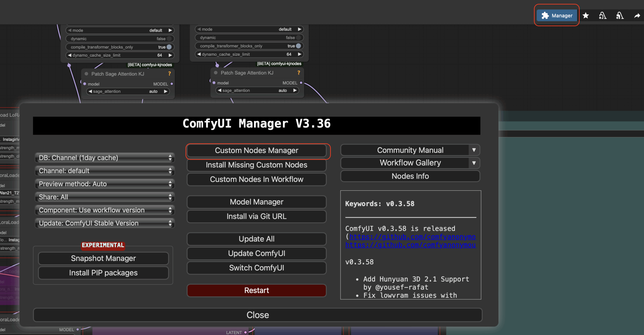
Task: Open help '?' on left Patch Sage Attention KJ node
Action: [170, 74]
